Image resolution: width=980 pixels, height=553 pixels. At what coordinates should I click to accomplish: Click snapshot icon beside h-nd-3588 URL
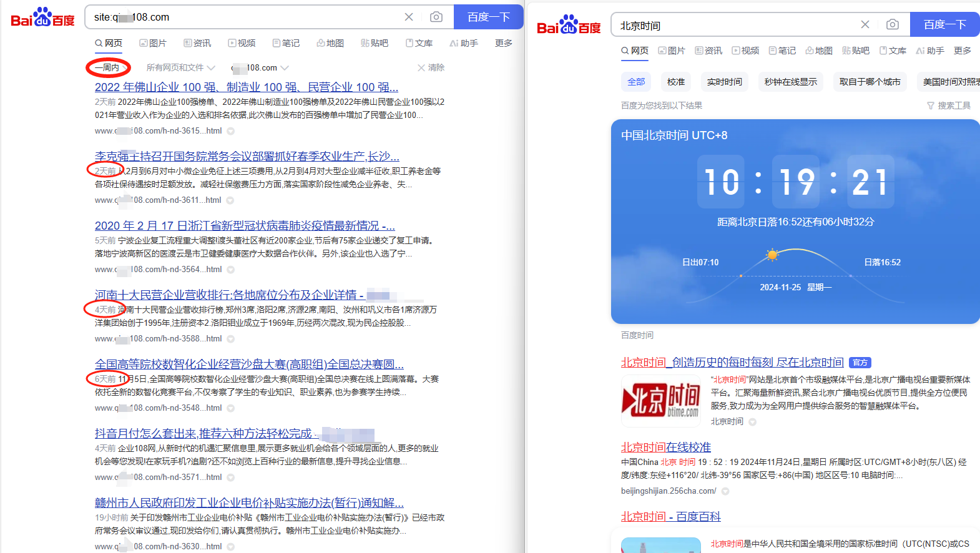(x=231, y=339)
